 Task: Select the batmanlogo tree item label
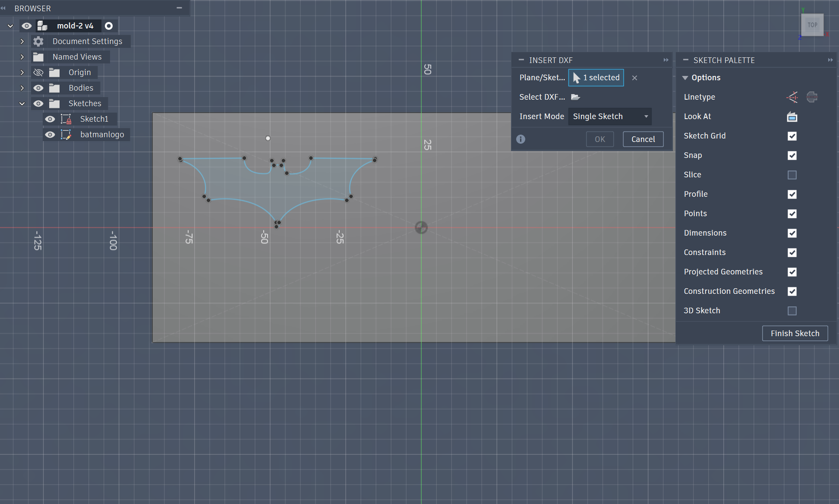click(102, 135)
